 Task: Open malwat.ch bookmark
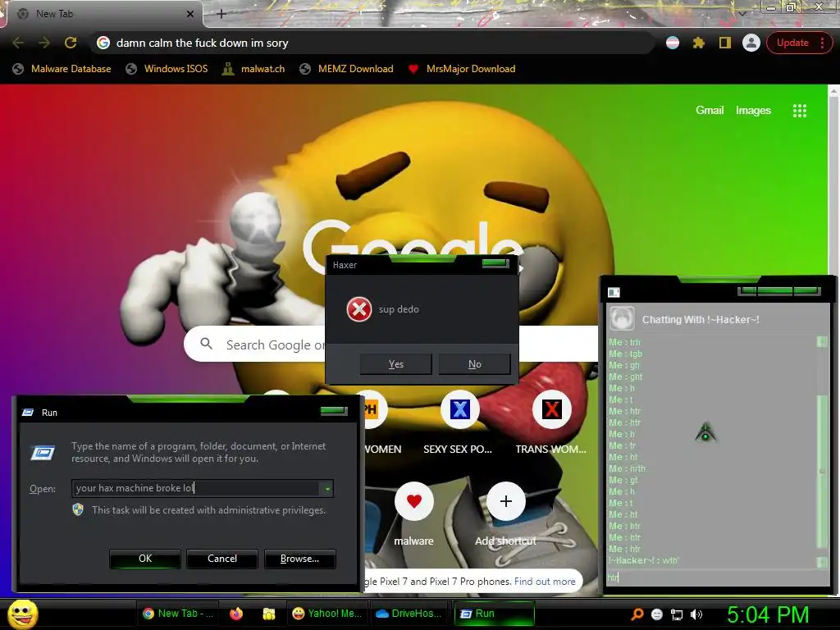tap(253, 69)
